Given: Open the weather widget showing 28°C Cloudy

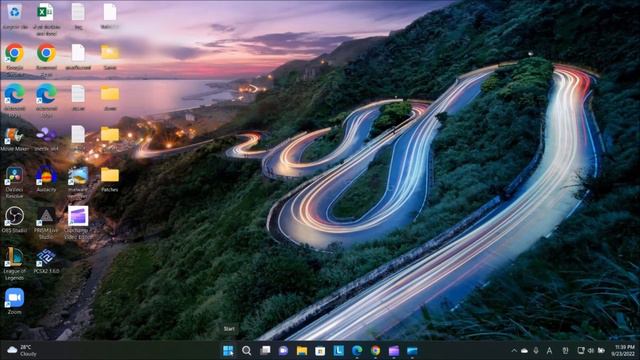Looking at the screenshot, I should point(22,350).
